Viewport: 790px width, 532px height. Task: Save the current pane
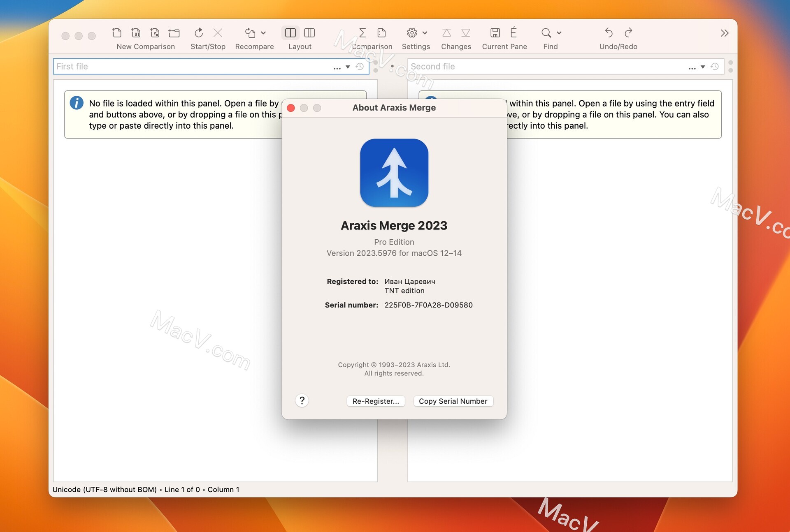[495, 32]
